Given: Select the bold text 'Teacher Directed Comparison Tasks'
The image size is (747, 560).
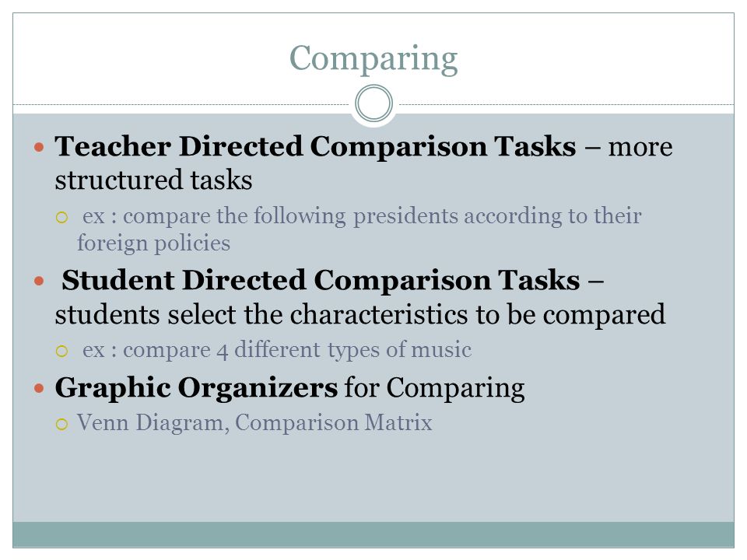Looking at the screenshot, I should 315,146.
